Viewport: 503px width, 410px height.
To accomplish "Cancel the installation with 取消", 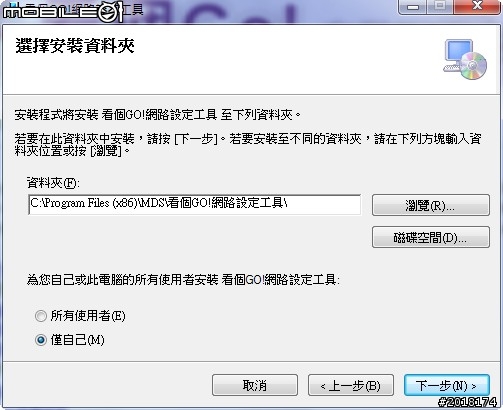I will 255,385.
